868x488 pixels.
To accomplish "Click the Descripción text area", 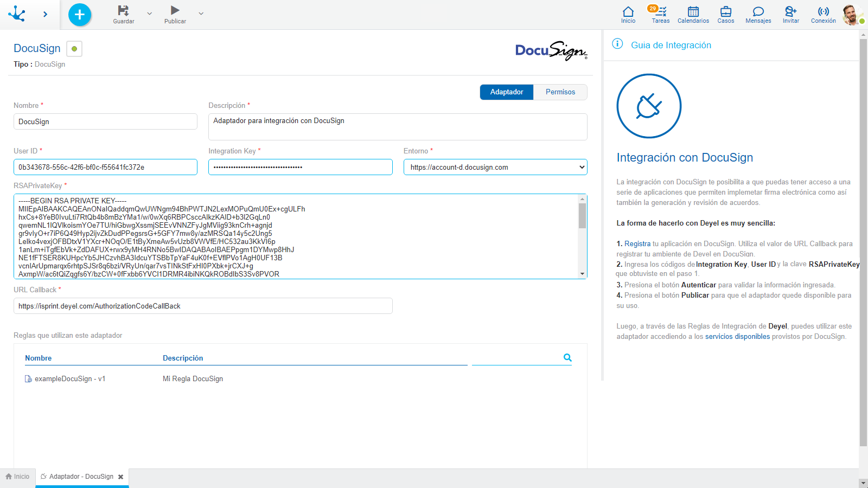I will (398, 127).
